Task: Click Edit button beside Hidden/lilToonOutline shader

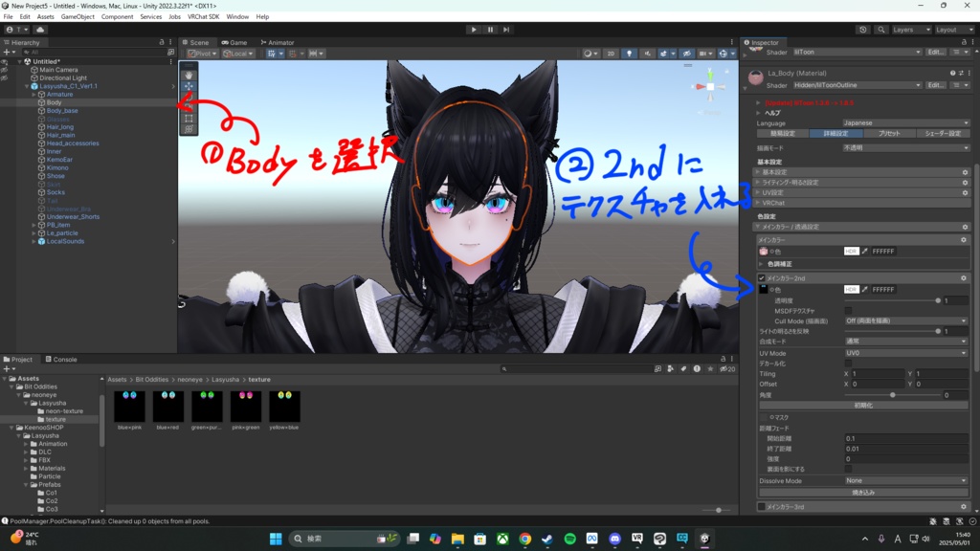Action: (x=936, y=85)
